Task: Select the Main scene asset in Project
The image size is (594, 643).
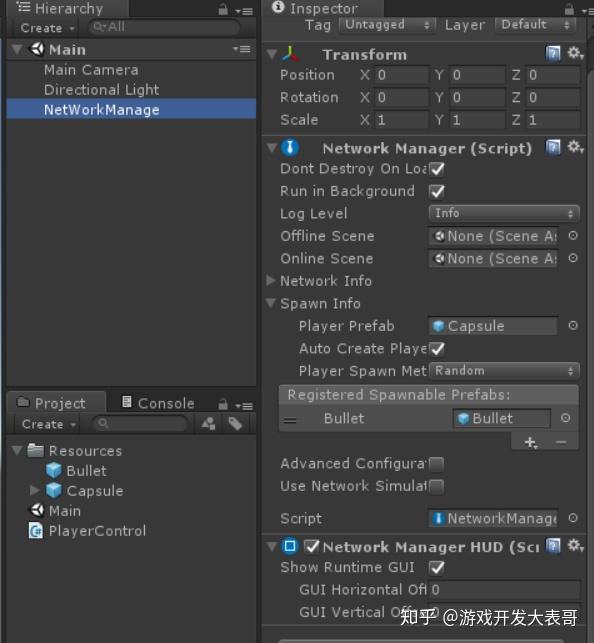Action: 55,511
